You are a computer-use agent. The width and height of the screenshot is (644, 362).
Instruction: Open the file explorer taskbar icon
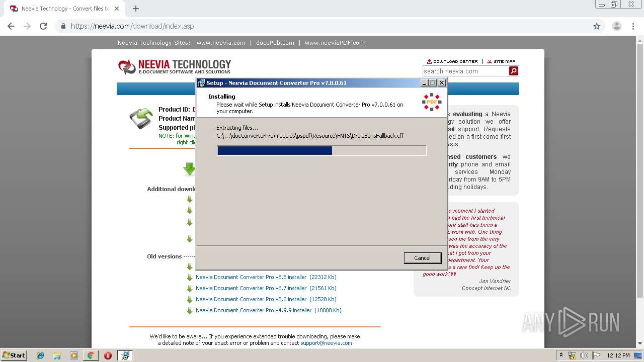[57, 355]
